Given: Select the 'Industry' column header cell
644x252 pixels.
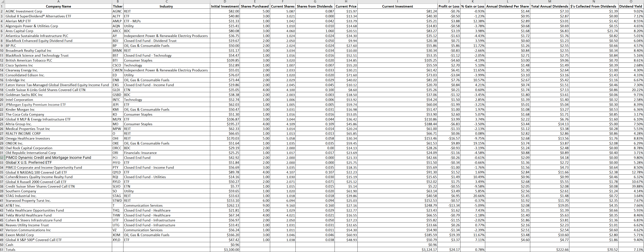Looking at the screenshot, I should tap(167, 6).
